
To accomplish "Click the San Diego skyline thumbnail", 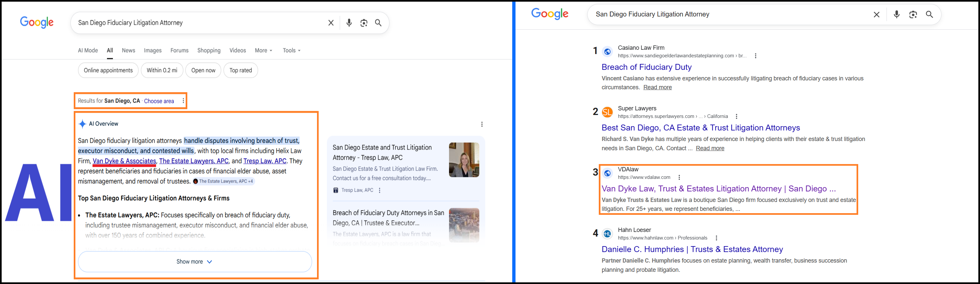I will (x=464, y=225).
